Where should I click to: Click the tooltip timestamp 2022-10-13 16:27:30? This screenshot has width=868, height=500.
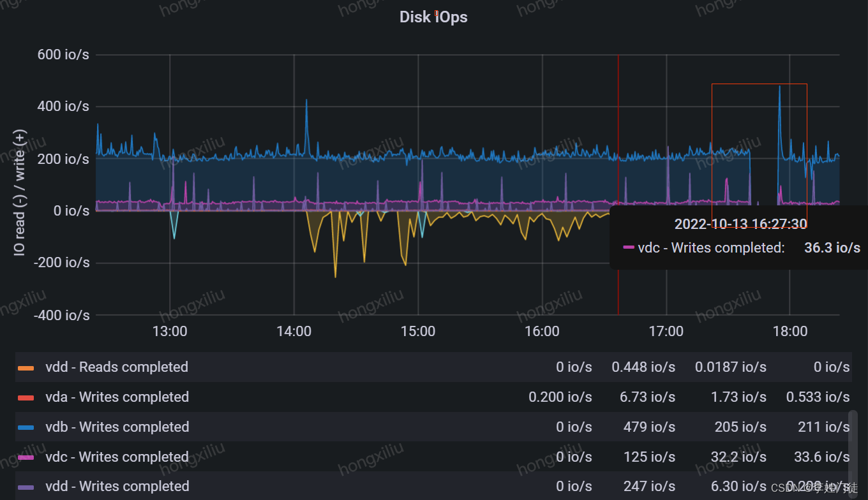(x=740, y=224)
